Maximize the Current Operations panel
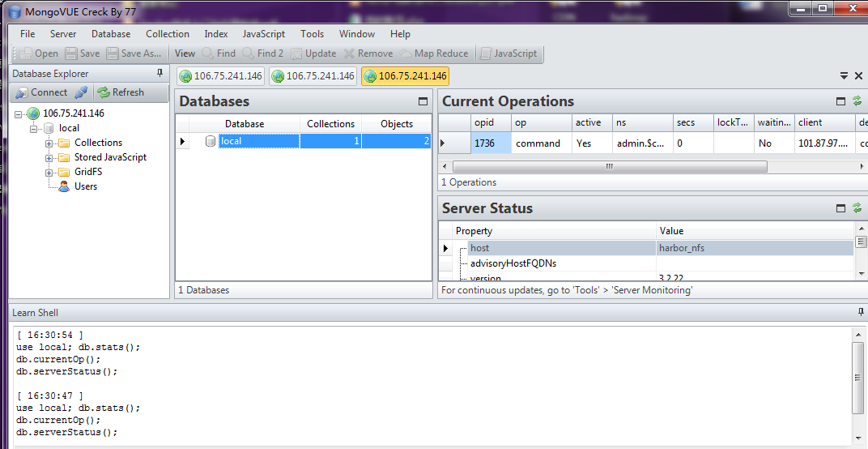This screenshot has width=868, height=449. 840,100
